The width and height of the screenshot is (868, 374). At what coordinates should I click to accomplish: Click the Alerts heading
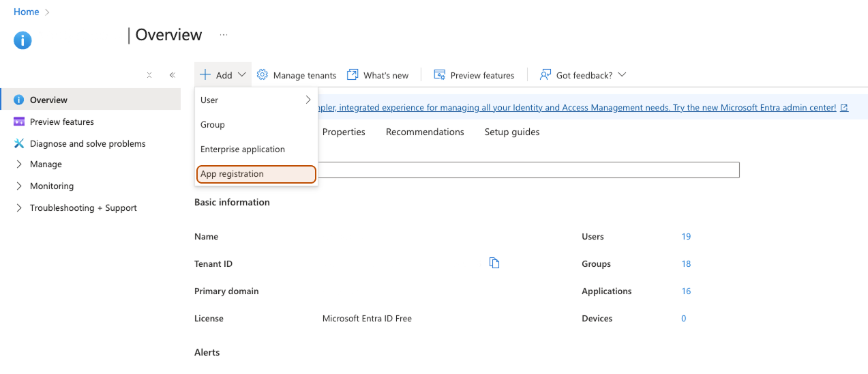207,353
